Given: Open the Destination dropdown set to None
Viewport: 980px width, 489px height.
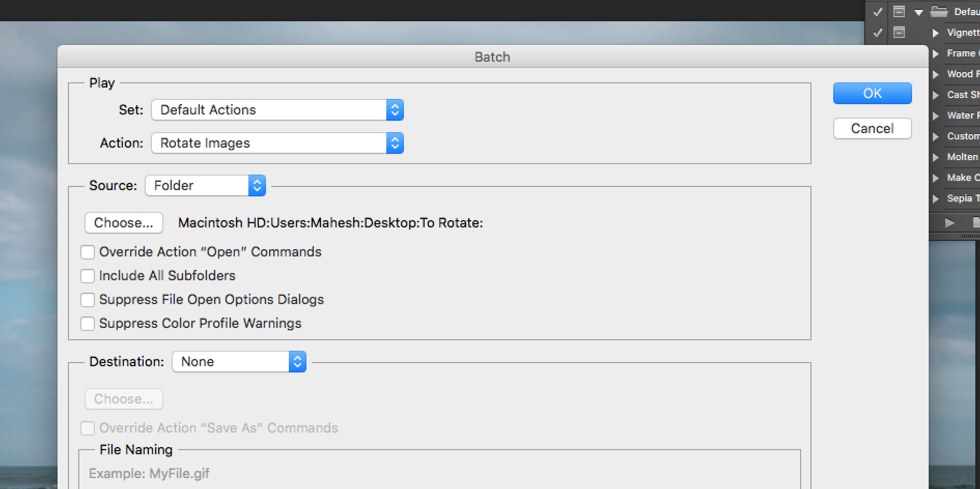Looking at the screenshot, I should 239,362.
